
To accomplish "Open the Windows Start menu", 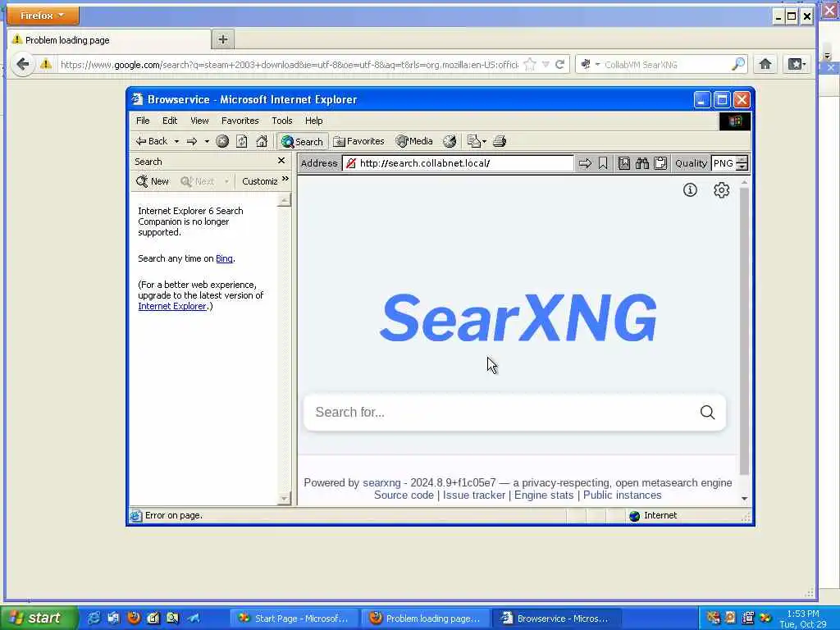I will point(39,619).
